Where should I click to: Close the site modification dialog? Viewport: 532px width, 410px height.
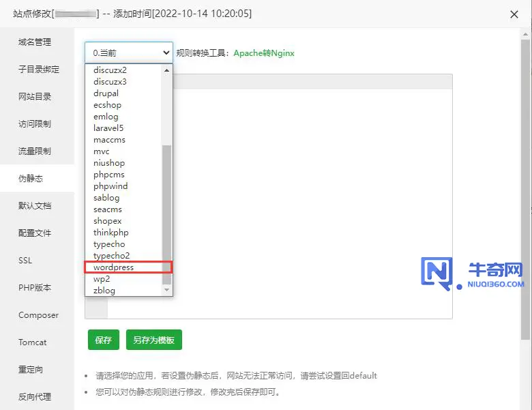coord(514,14)
